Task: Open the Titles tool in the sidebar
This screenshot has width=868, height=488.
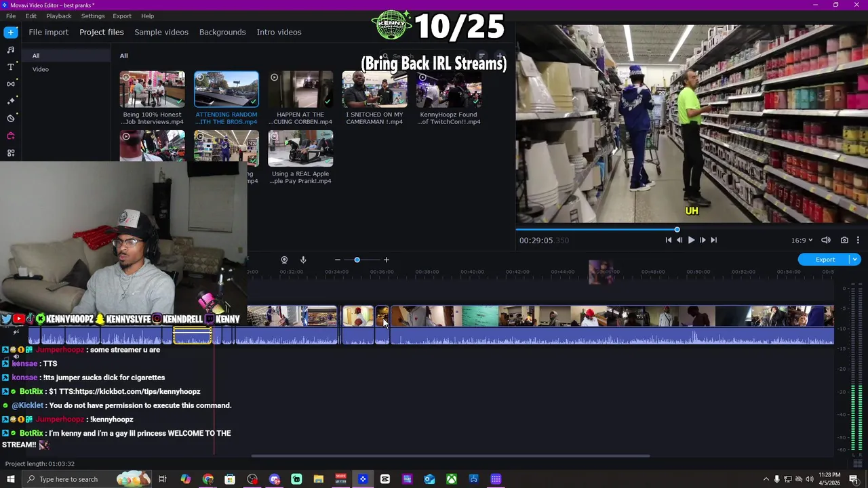Action: (x=11, y=66)
